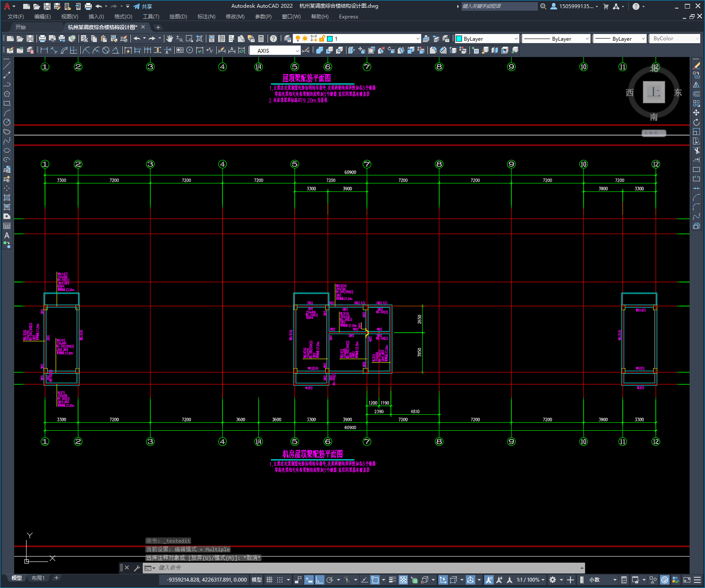Open the 标注(N) menu
705x588 pixels.
(x=206, y=17)
